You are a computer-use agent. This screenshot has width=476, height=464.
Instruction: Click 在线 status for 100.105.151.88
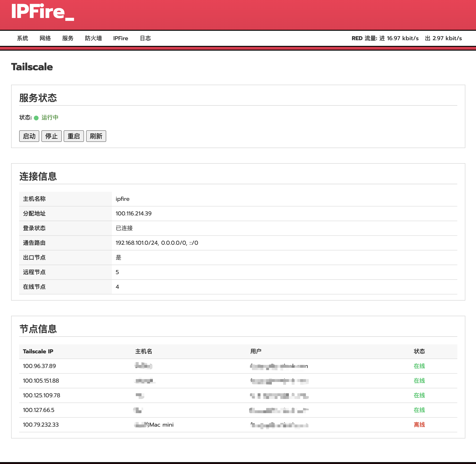(x=419, y=381)
